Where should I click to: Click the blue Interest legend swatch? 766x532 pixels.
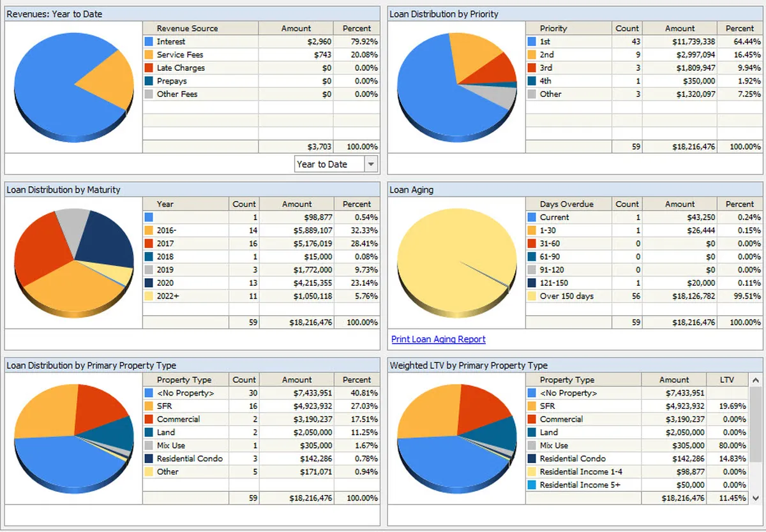tap(149, 41)
